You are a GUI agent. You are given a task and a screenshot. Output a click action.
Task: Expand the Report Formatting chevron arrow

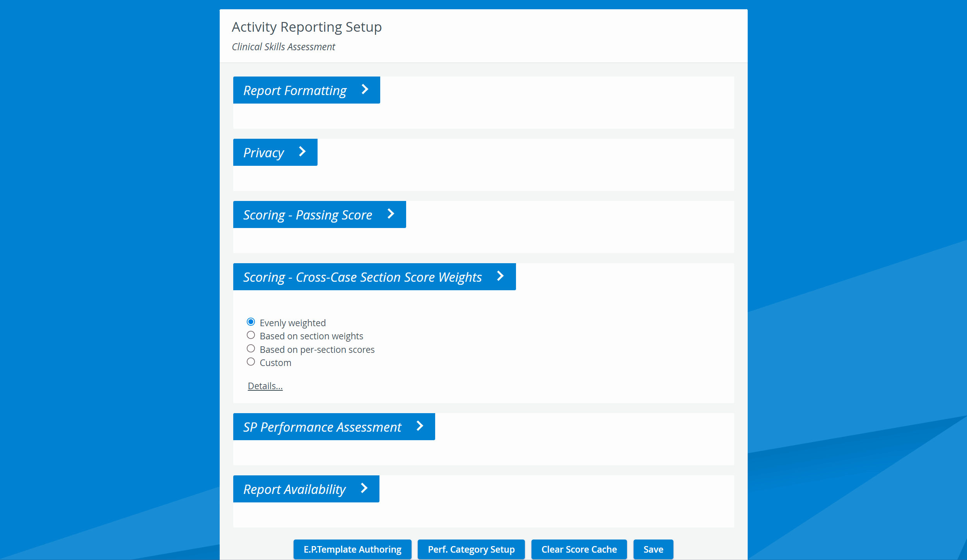(x=365, y=90)
